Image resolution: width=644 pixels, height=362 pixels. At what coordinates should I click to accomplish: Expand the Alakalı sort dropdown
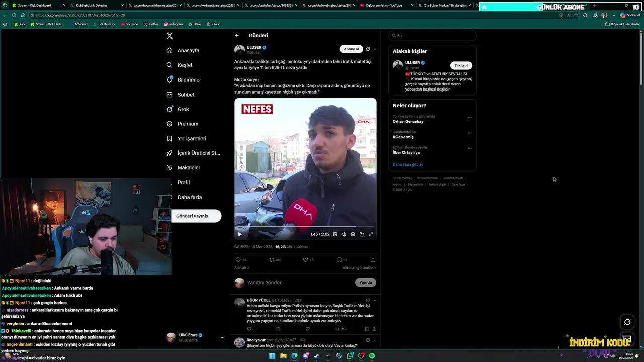(242, 268)
